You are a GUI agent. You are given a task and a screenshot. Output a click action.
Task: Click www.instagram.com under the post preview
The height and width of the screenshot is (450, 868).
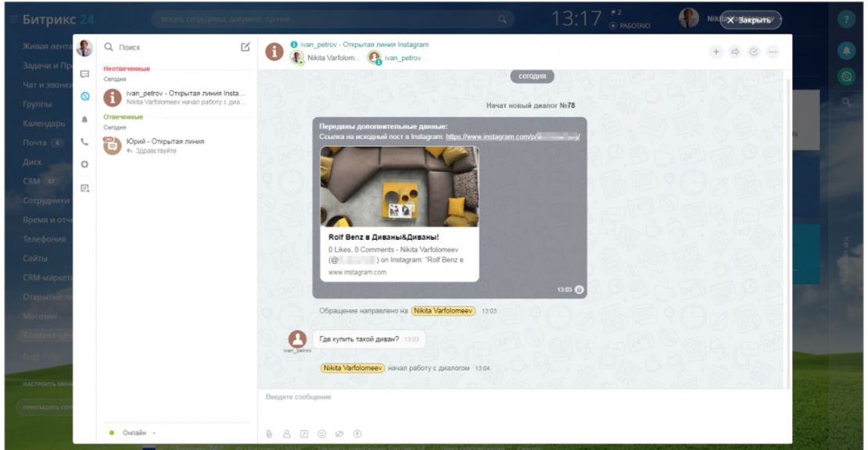(357, 272)
